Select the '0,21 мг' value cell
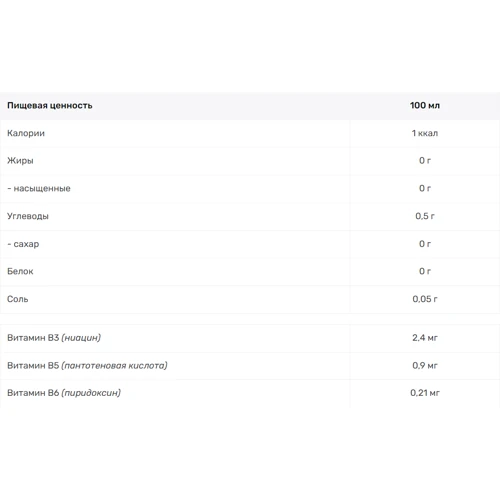The width and height of the screenshot is (500, 500). (x=425, y=393)
